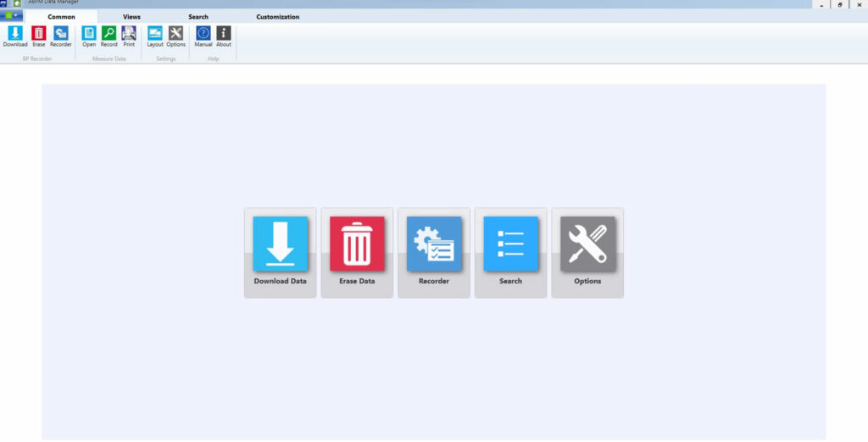The image size is (868, 442).
Task: Click the Print icon
Action: 129,35
